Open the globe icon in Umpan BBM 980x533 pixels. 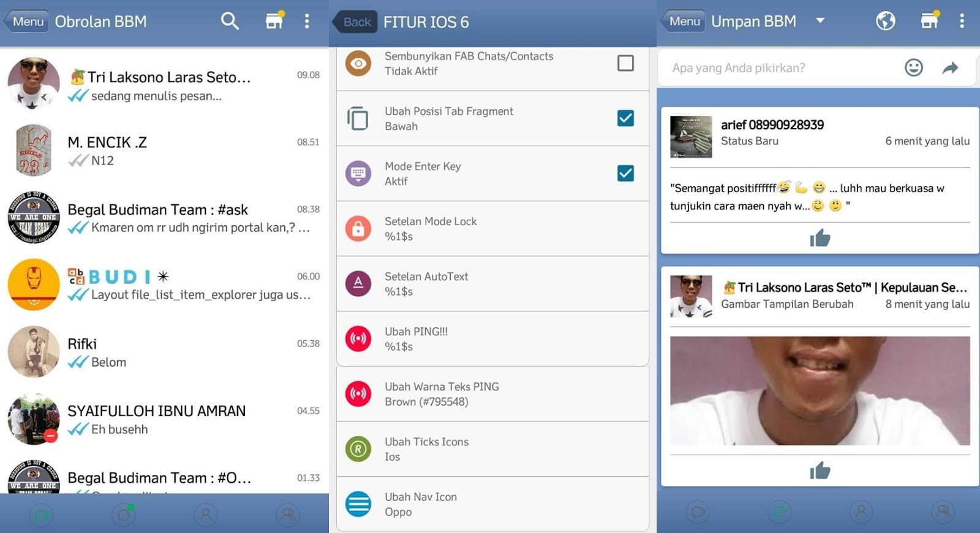pyautogui.click(x=885, y=21)
